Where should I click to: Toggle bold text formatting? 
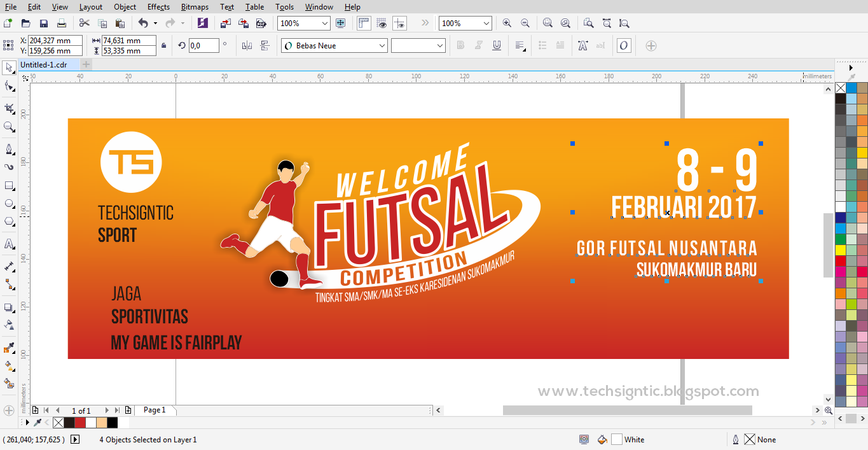coord(460,45)
